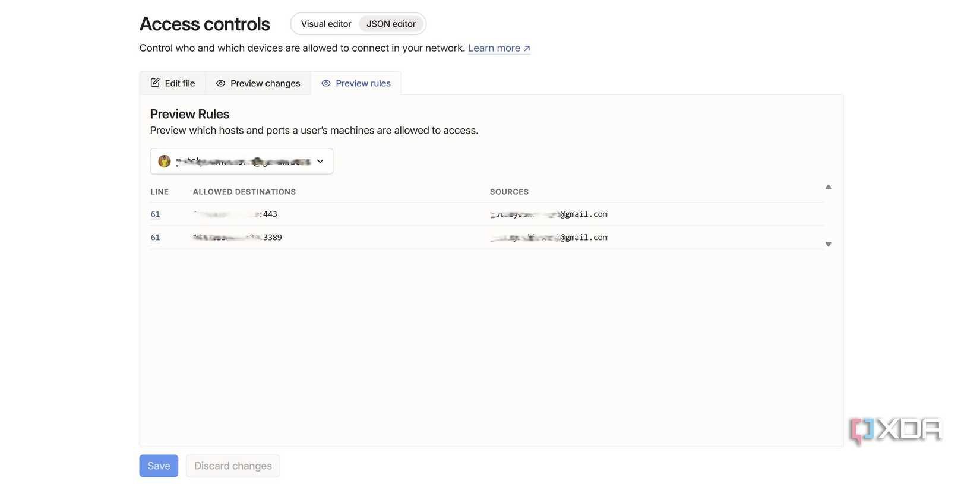Click the user avatar in the selector

coord(165,161)
